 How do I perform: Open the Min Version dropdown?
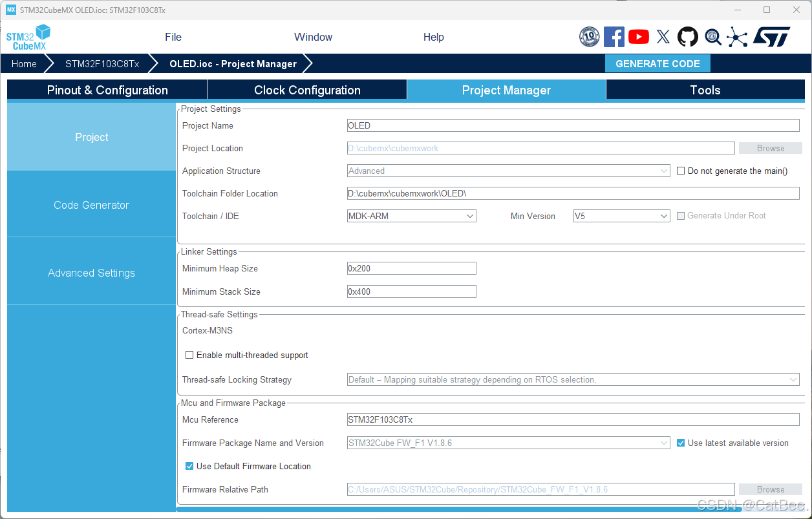tap(622, 216)
